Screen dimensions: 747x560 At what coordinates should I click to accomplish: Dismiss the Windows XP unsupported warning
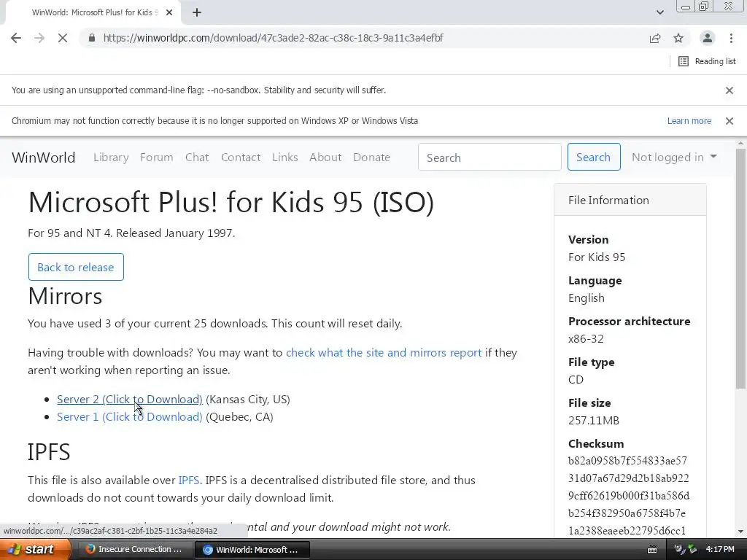[x=729, y=121]
